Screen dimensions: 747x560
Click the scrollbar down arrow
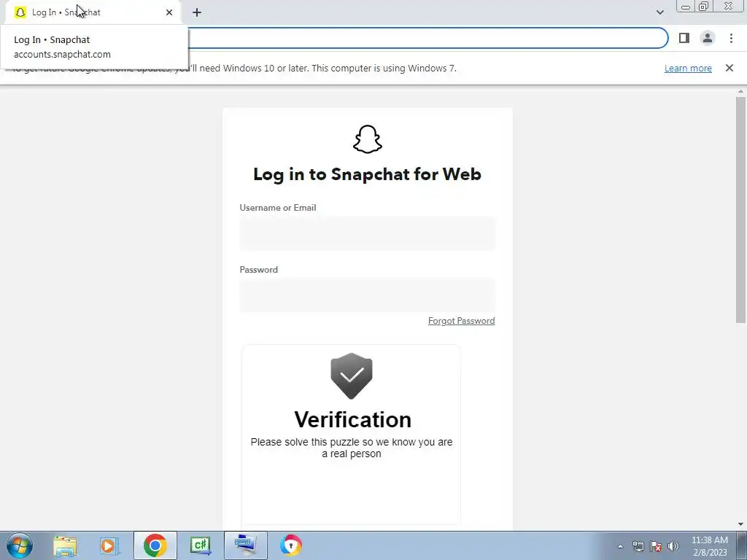click(740, 524)
